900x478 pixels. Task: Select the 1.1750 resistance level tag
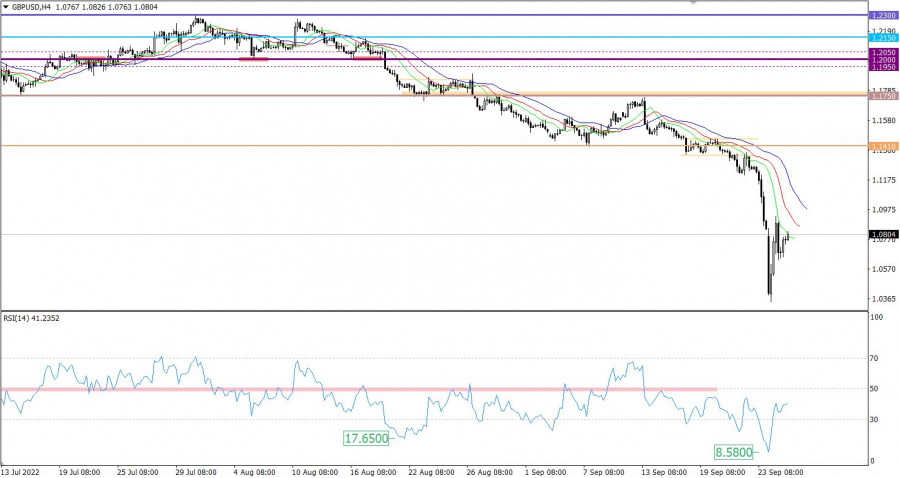pos(884,96)
